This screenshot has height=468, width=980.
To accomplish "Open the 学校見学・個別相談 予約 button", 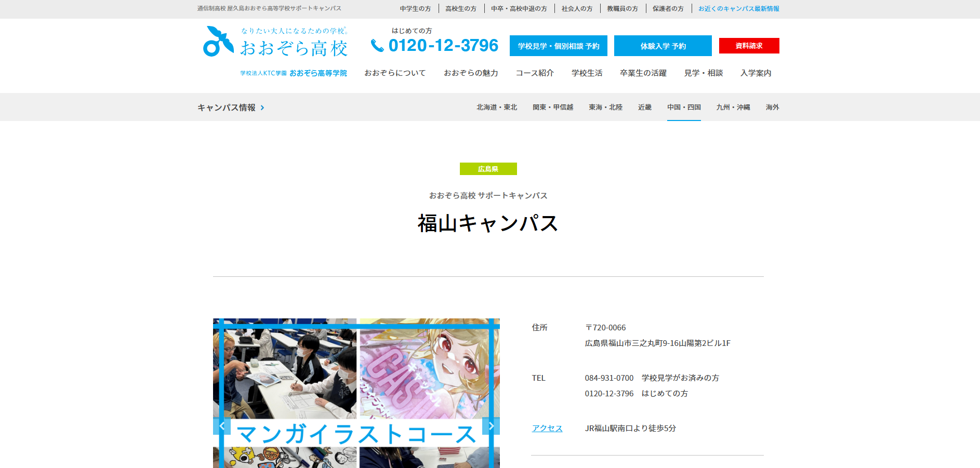I will coord(559,46).
